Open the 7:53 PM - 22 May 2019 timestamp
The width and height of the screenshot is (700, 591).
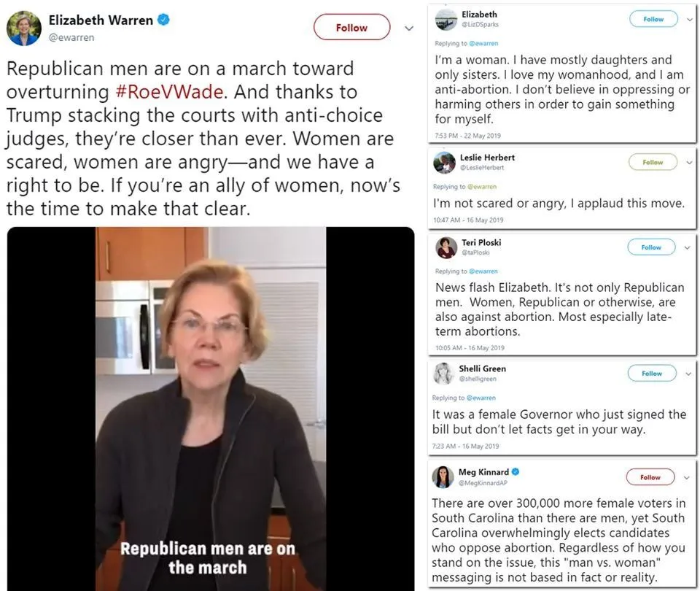pyautogui.click(x=467, y=136)
